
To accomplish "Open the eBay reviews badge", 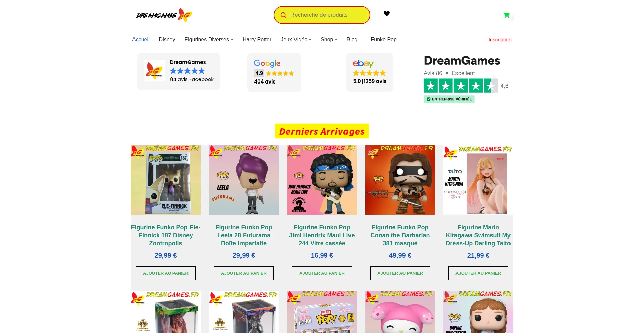I will click(x=370, y=72).
